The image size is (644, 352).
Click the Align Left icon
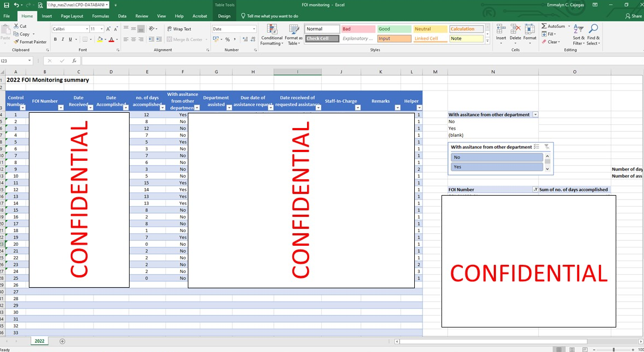click(126, 39)
